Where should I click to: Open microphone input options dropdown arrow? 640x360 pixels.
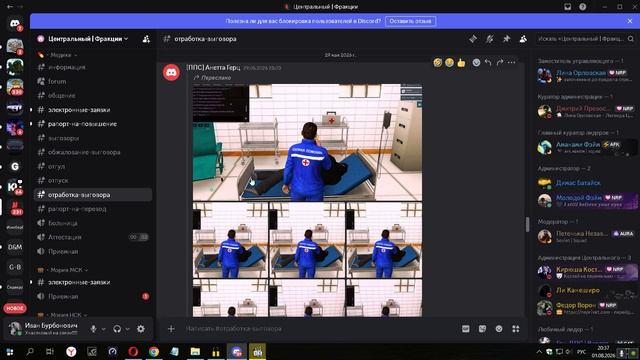coord(103,329)
